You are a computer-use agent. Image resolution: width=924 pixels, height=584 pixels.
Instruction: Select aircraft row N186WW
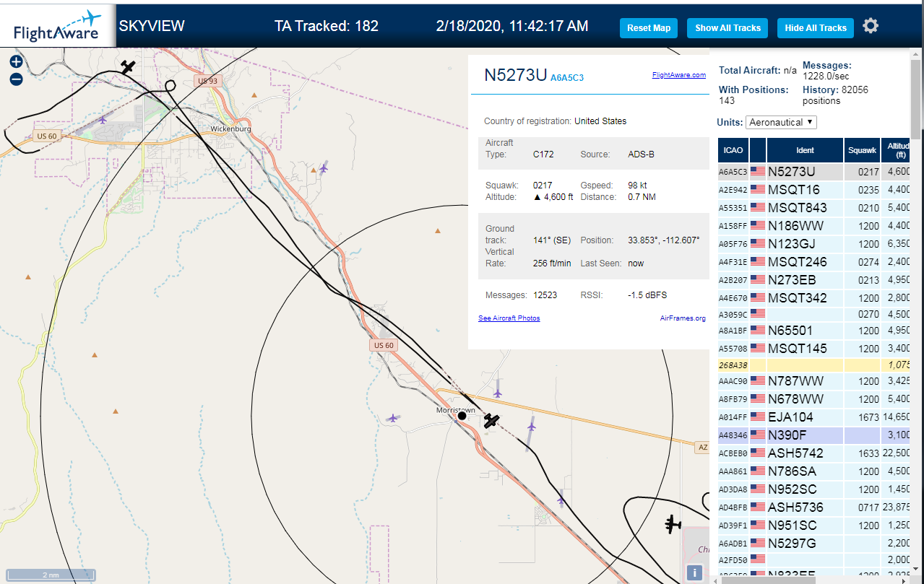click(x=814, y=226)
